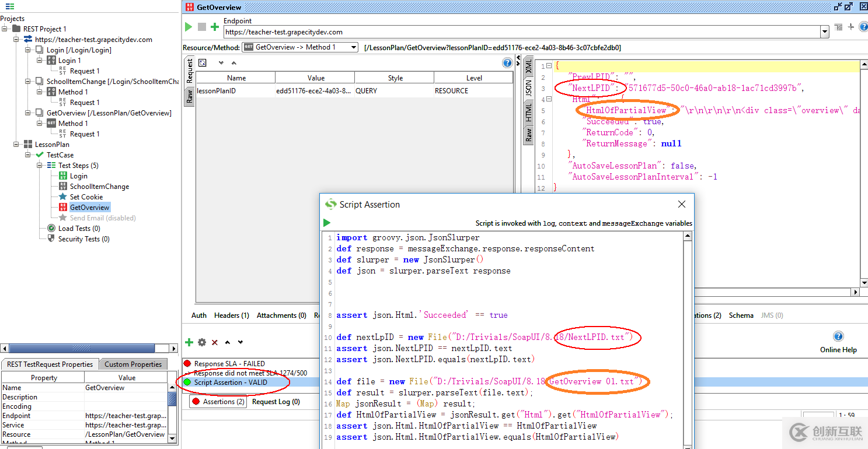Select the Set Cookie test step

(x=86, y=197)
